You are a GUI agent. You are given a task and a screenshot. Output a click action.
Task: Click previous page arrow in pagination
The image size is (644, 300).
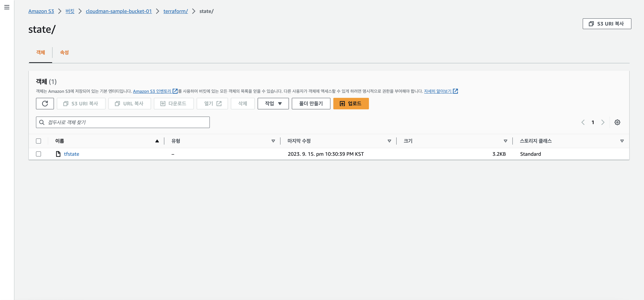[x=583, y=122]
